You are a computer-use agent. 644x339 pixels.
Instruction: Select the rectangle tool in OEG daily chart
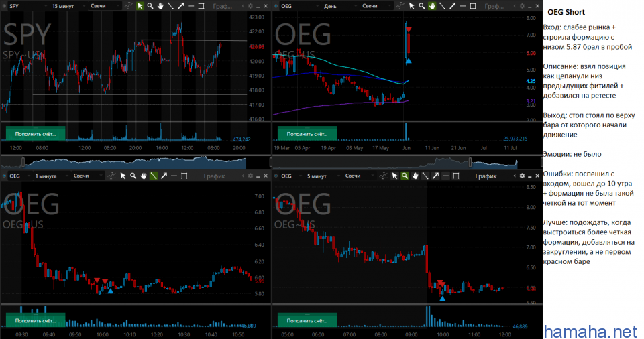[x=473, y=6]
